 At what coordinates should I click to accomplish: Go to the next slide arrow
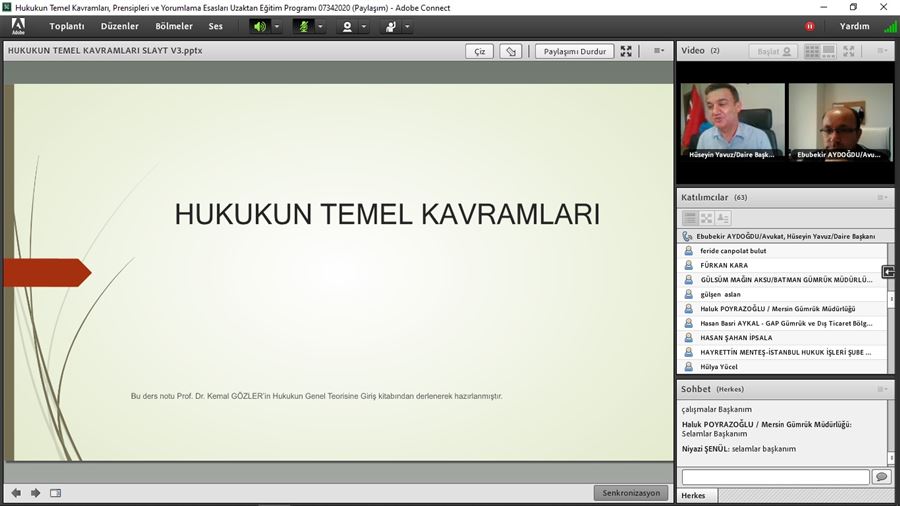[x=36, y=492]
